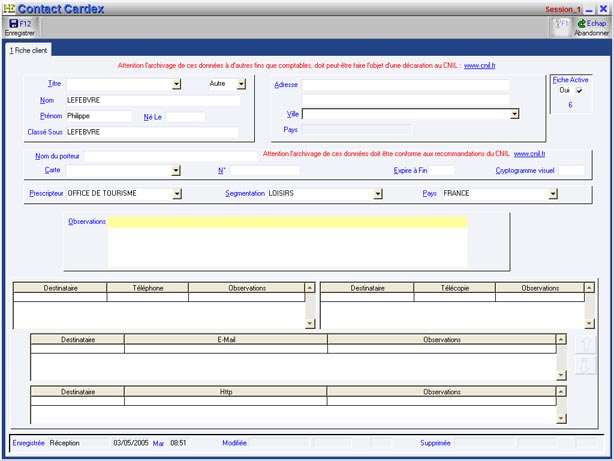Click the Réception status text
614x461 pixels.
[x=64, y=443]
